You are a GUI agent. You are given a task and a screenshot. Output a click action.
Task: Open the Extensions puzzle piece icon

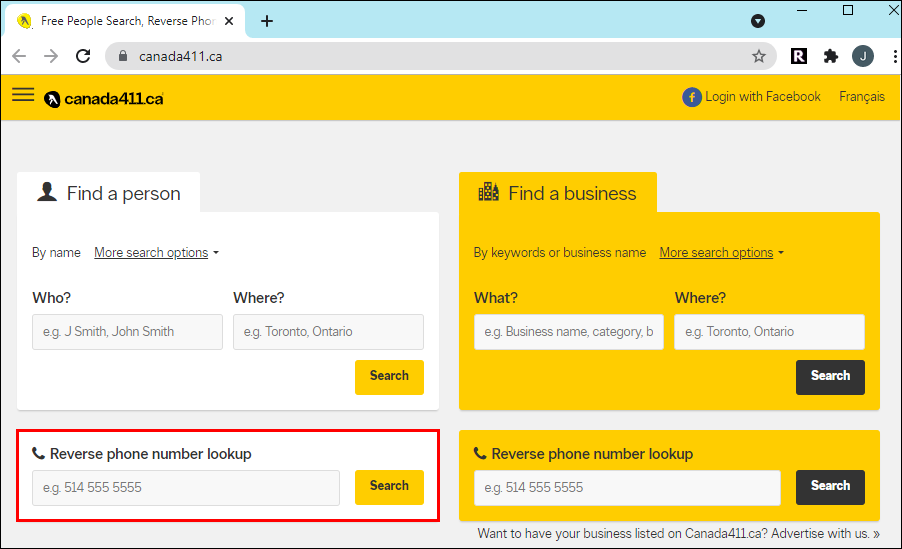point(831,56)
